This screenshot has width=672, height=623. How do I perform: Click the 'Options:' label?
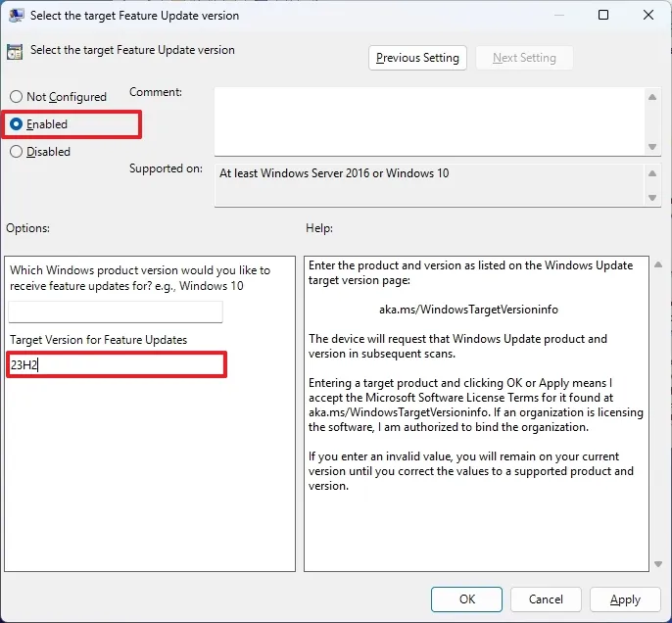click(x=27, y=228)
